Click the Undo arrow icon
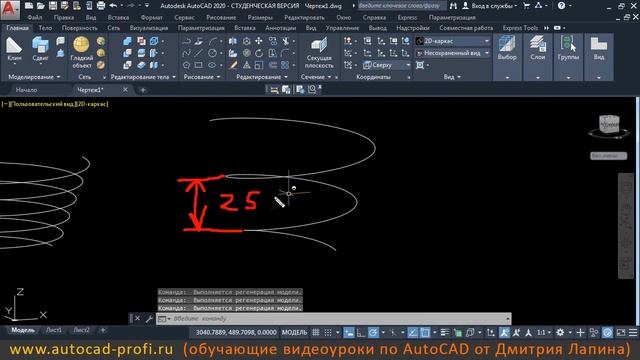This screenshot has height=360, width=640. tap(113, 6)
